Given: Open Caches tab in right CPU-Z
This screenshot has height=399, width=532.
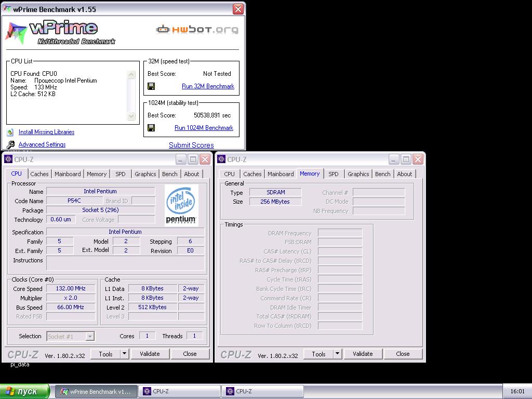Looking at the screenshot, I should pos(252,174).
